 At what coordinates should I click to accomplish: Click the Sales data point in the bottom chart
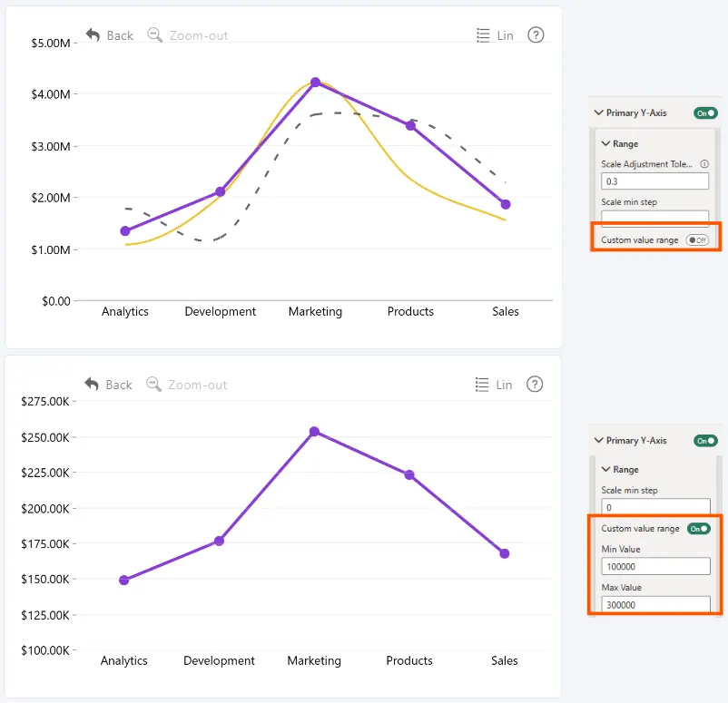505,553
